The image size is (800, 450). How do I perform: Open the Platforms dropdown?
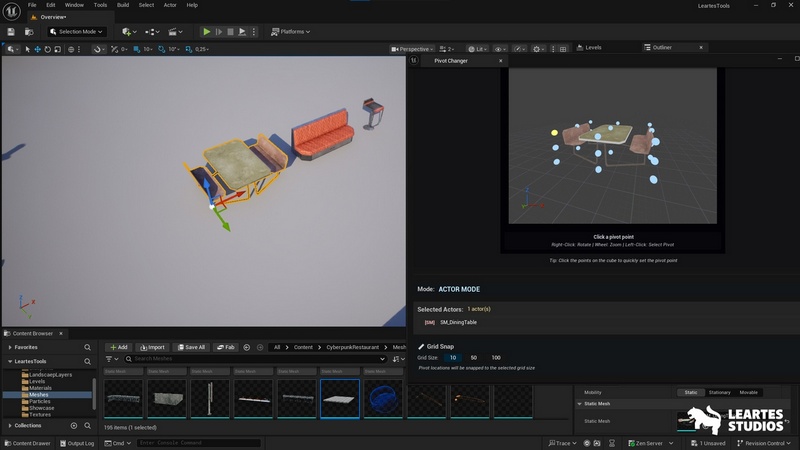click(290, 32)
